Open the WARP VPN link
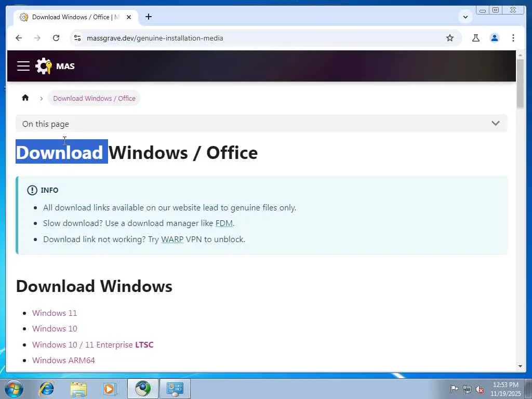This screenshot has width=532, height=399. coord(172,239)
